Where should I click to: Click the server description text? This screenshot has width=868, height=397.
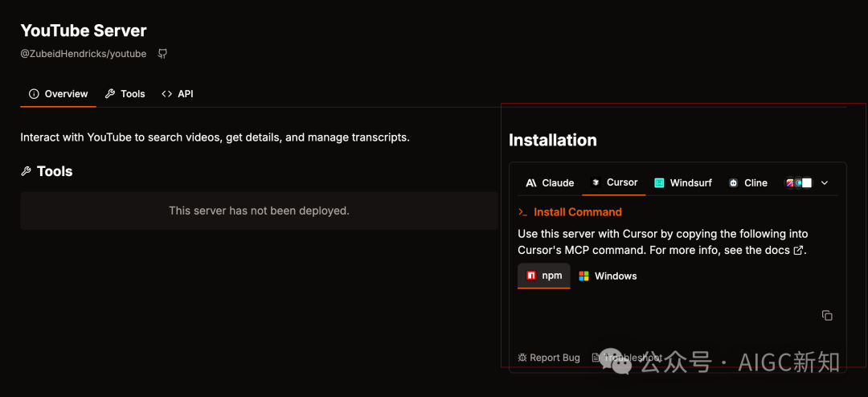(x=215, y=137)
